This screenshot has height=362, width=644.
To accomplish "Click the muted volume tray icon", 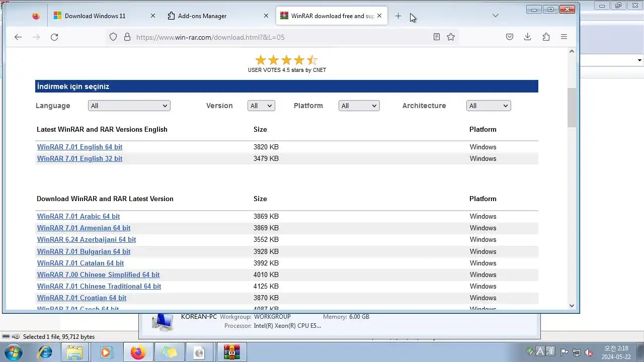I will (x=589, y=352).
